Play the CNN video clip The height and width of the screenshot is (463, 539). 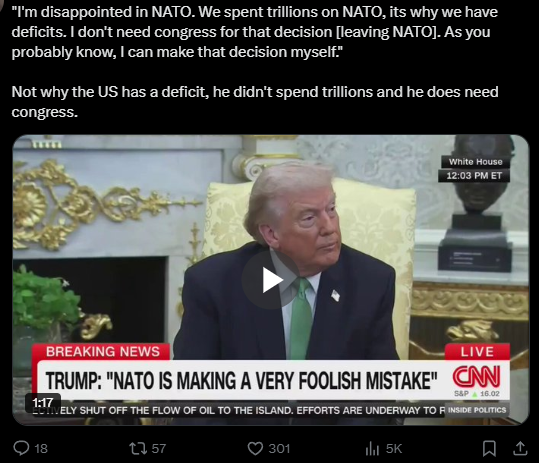coord(271,280)
